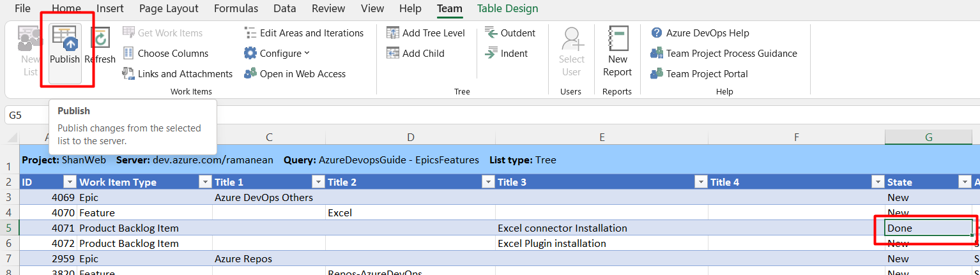Open the Title 4 filter dropdown
This screenshot has width=980, height=275.
(x=878, y=182)
